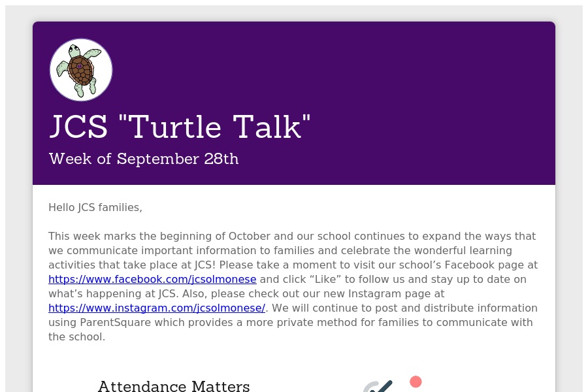The width and height of the screenshot is (588, 392).
Task: Click the Week of September 28th subtitle
Action: [x=144, y=159]
